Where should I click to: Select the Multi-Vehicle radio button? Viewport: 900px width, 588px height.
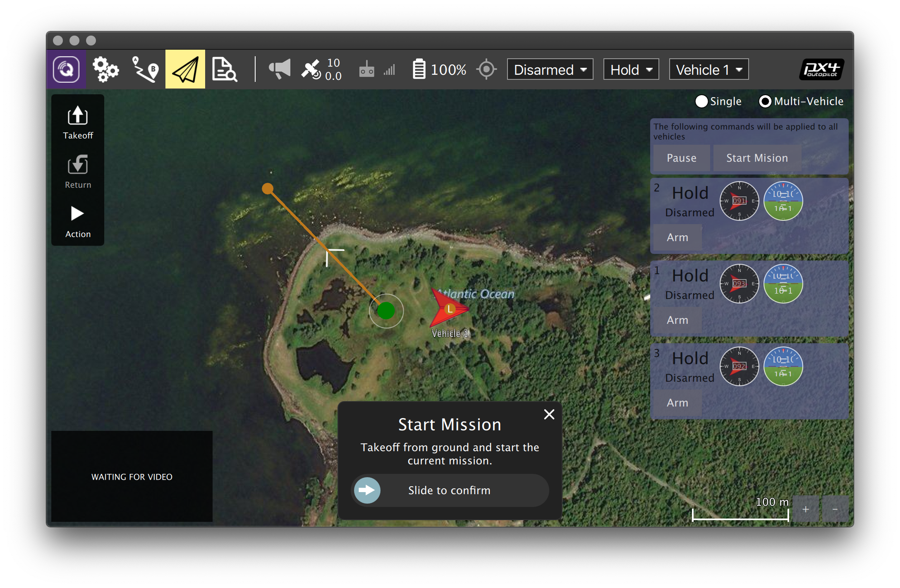pyautogui.click(x=765, y=101)
